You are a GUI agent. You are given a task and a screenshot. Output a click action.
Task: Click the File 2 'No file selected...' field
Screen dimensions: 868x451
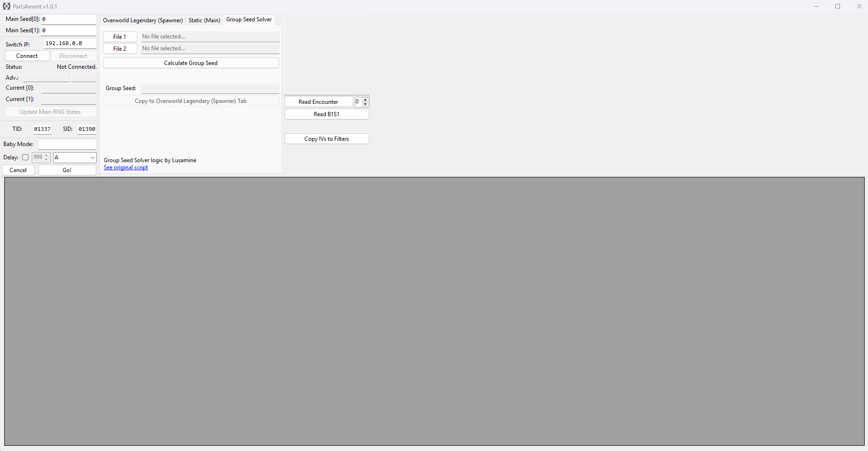[210, 48]
